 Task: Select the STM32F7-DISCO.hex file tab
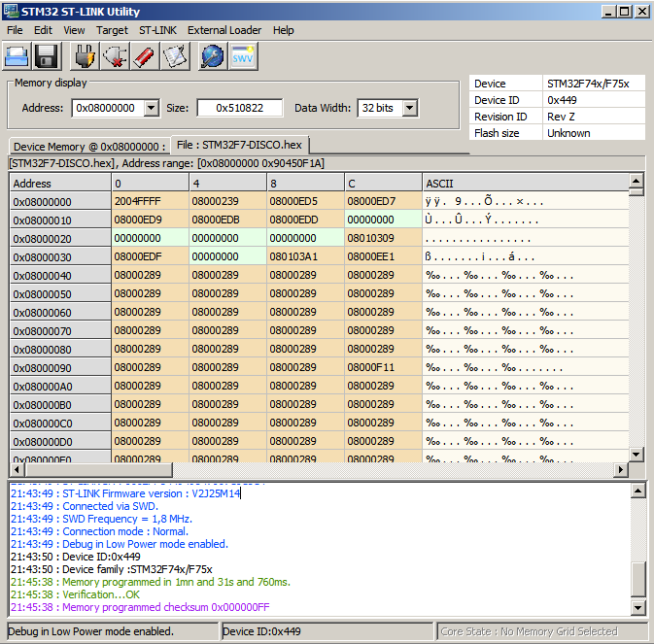click(240, 145)
